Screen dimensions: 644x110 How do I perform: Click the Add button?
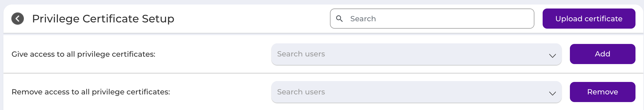pos(603,54)
